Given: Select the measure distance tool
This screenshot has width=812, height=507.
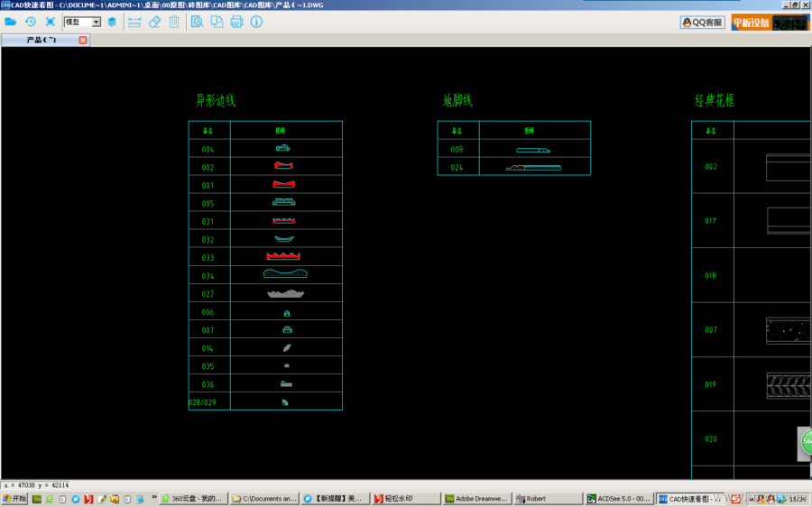Looking at the screenshot, I should [134, 22].
